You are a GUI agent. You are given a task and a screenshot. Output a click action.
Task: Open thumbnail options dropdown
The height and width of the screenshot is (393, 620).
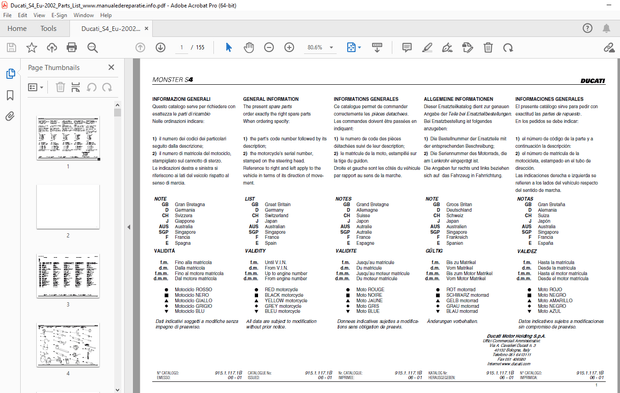[x=36, y=87]
